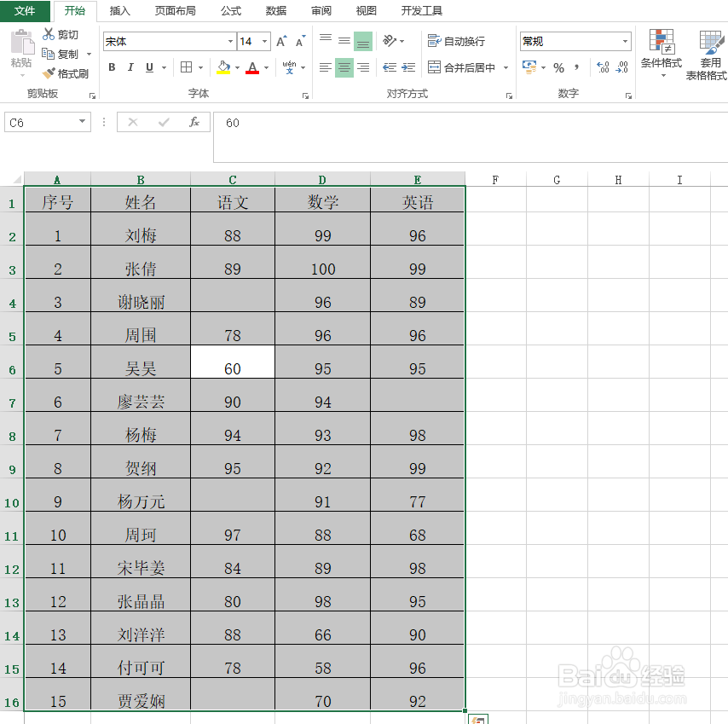Click the Paste (粘贴) icon
Viewport: 728px width, 724px height.
22,43
